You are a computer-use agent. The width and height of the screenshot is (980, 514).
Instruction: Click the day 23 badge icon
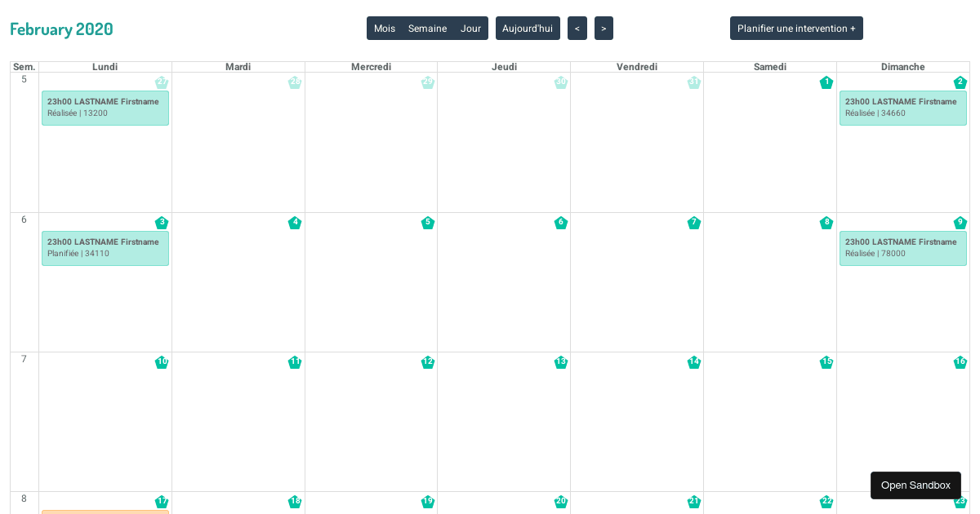pyautogui.click(x=960, y=502)
